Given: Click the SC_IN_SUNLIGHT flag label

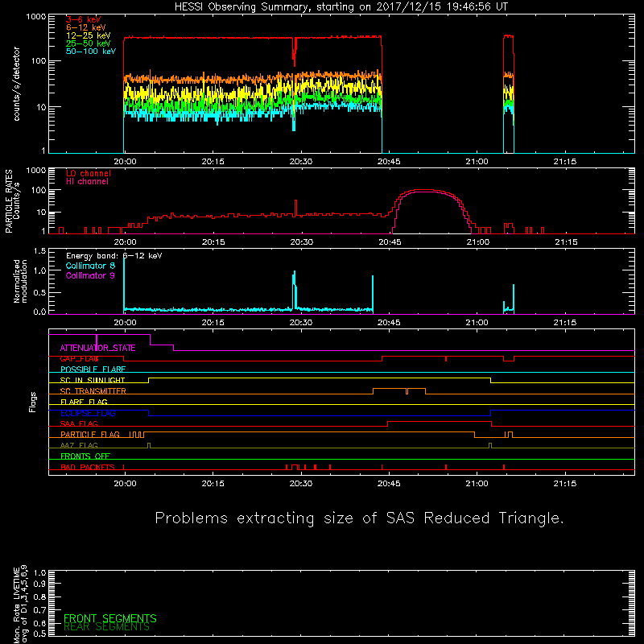Looking at the screenshot, I should (93, 380).
